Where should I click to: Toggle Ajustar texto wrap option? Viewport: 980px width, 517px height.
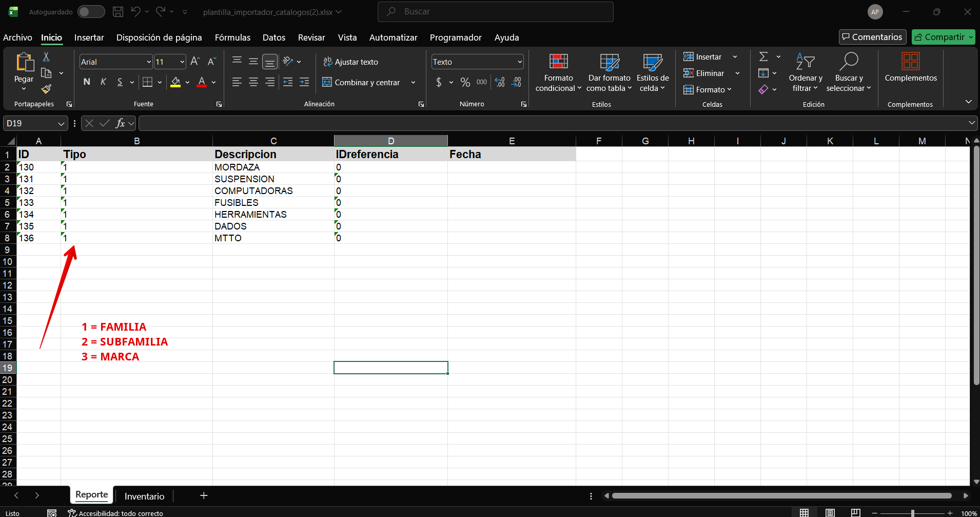coord(350,62)
